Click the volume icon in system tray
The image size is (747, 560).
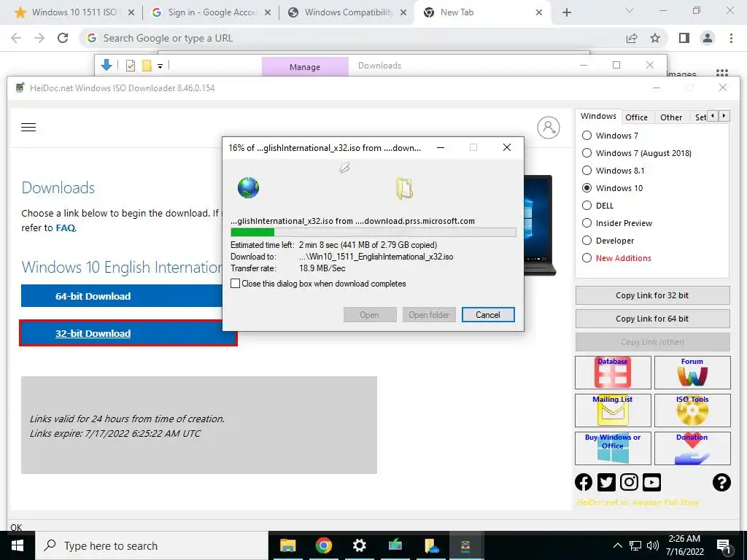coord(653,545)
